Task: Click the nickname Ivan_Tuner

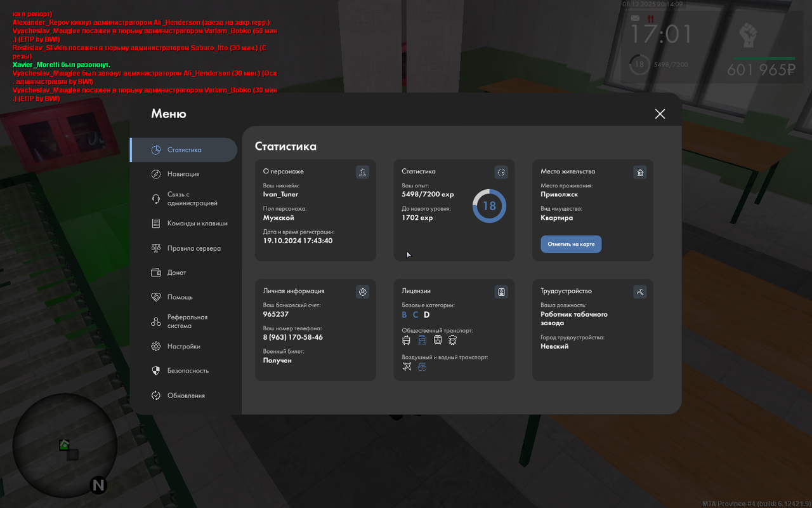Action: pyautogui.click(x=280, y=194)
